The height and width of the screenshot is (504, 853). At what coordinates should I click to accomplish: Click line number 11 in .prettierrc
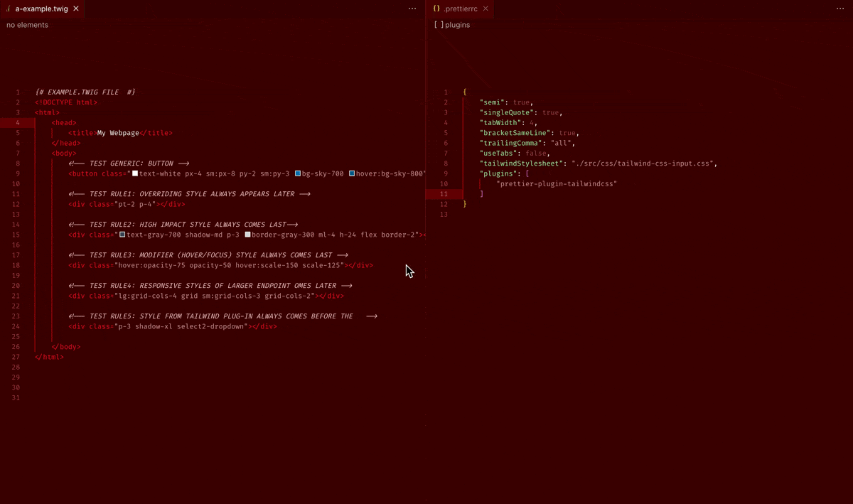[444, 194]
